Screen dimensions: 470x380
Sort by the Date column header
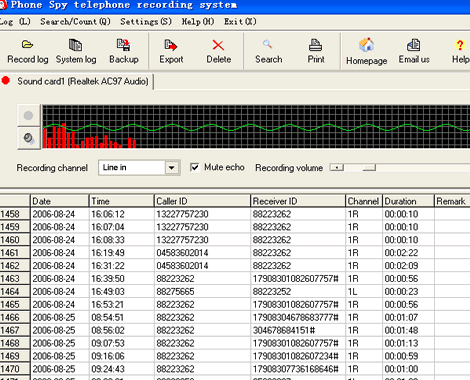click(60, 201)
